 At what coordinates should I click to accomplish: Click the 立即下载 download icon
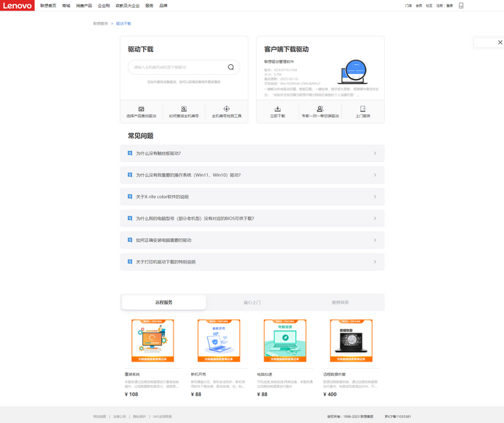tap(278, 109)
